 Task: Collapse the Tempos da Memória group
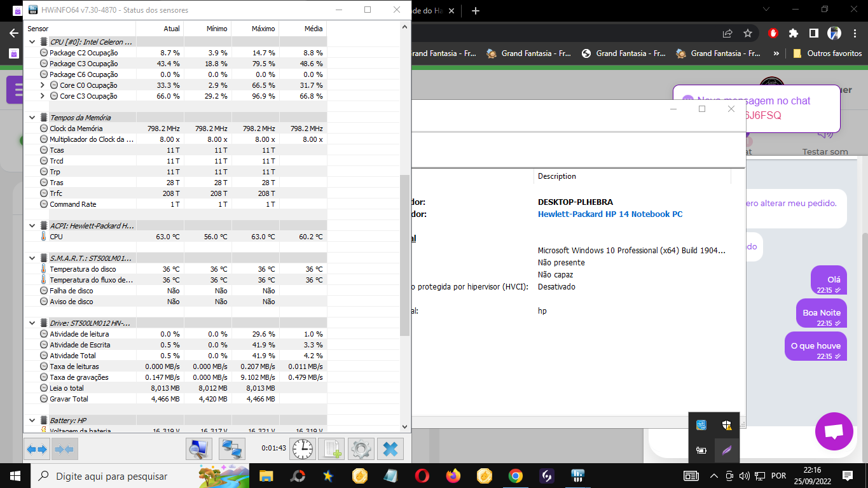click(x=32, y=118)
